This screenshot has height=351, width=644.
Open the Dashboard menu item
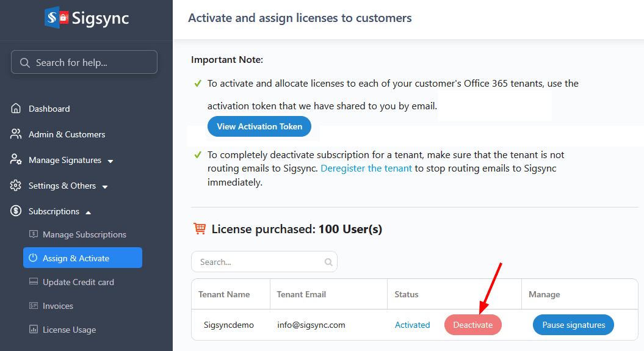49,109
